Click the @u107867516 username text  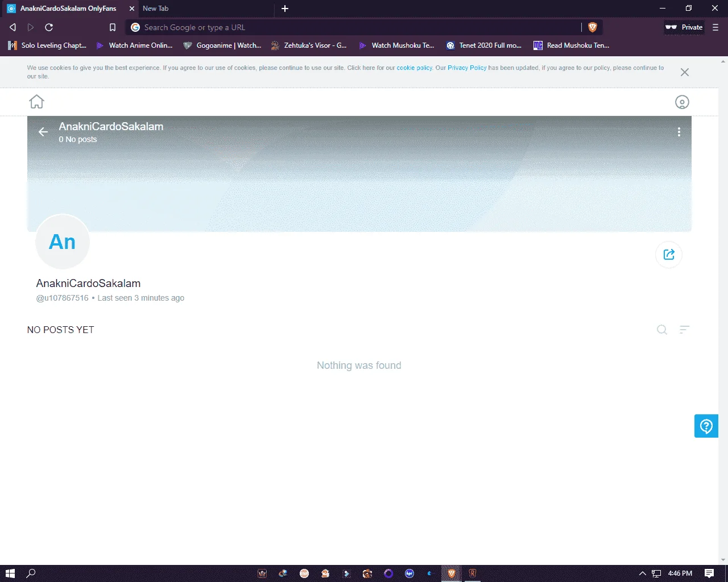coord(63,298)
